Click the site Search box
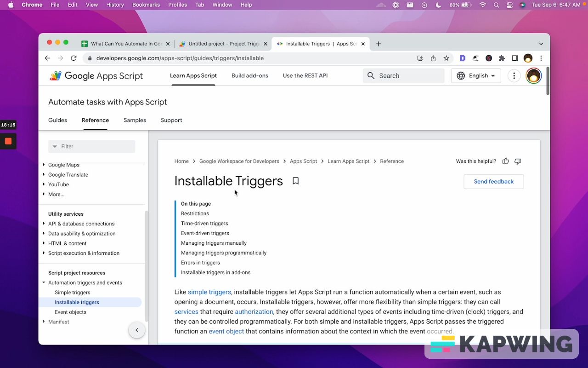The width and height of the screenshot is (588, 368). tap(404, 76)
